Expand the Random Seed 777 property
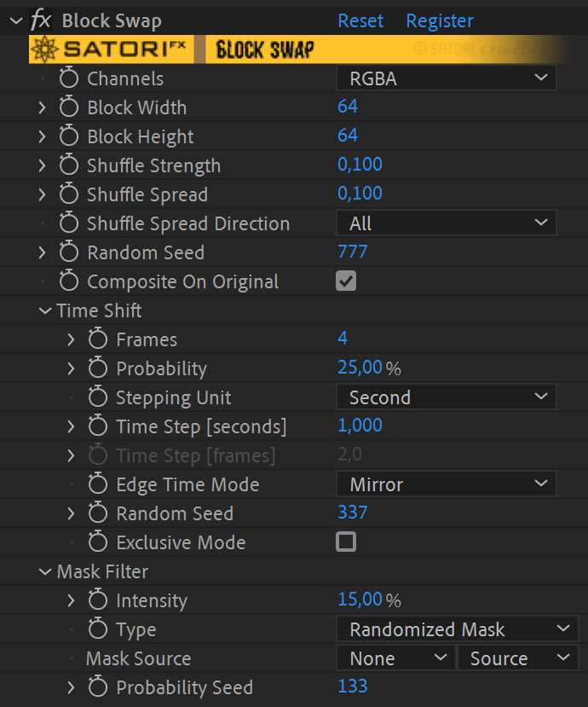This screenshot has width=588, height=707. [42, 252]
